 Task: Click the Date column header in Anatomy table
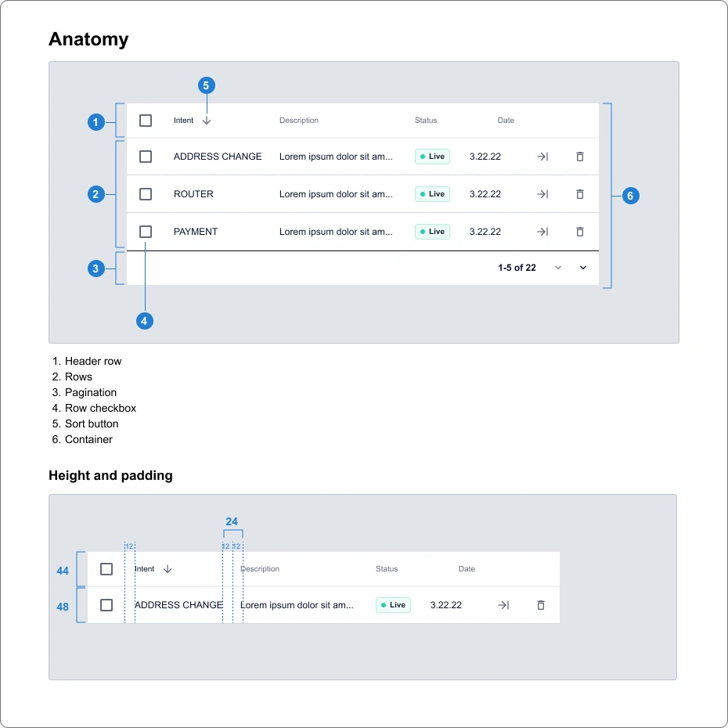pos(506,121)
